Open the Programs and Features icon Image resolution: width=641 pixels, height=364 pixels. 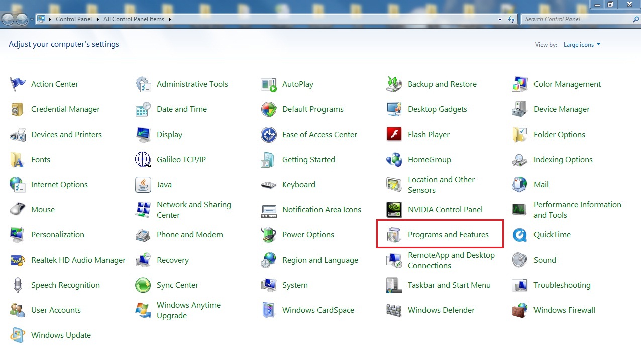[394, 235]
